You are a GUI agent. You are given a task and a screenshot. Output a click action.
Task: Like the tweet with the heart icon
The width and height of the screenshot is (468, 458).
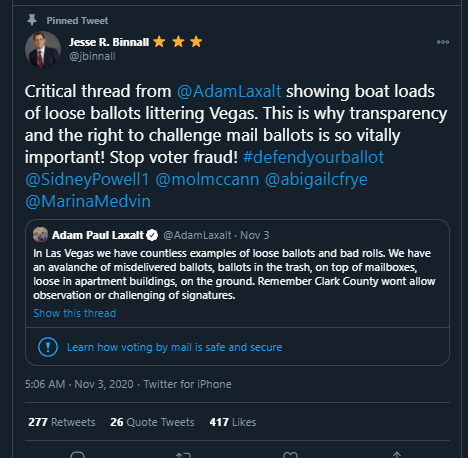pyautogui.click(x=290, y=455)
